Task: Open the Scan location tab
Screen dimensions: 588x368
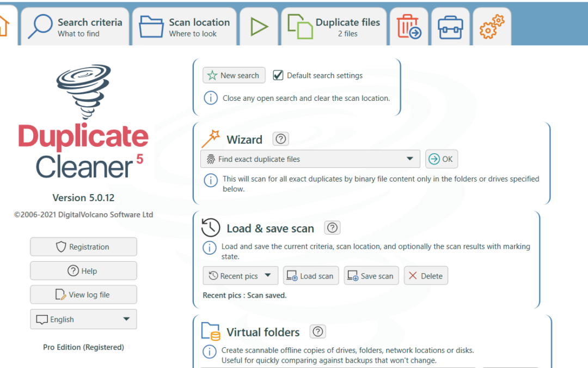Action: click(x=185, y=27)
